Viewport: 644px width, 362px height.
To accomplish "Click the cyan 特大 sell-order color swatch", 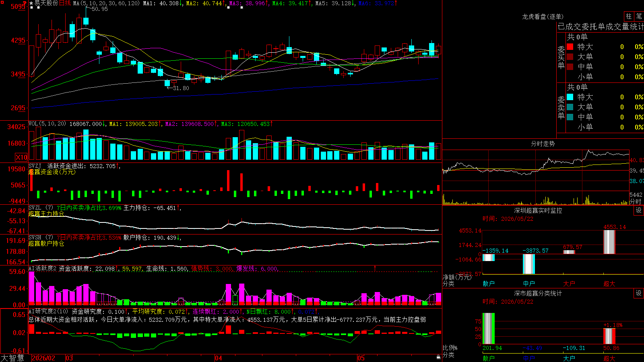I will (x=570, y=97).
